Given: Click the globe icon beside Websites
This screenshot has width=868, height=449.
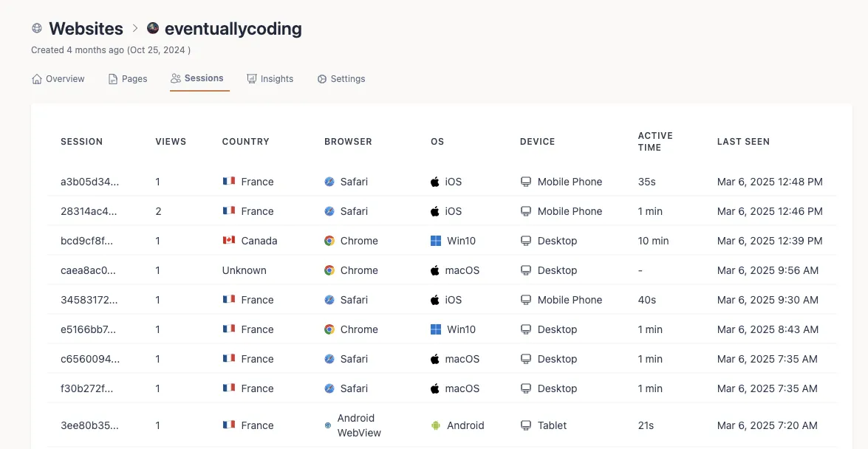Looking at the screenshot, I should point(37,29).
